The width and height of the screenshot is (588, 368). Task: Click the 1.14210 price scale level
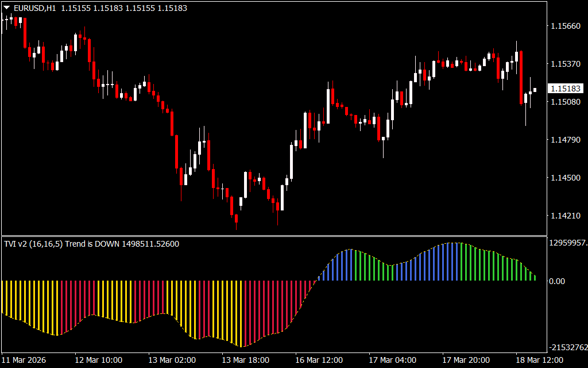click(x=565, y=216)
